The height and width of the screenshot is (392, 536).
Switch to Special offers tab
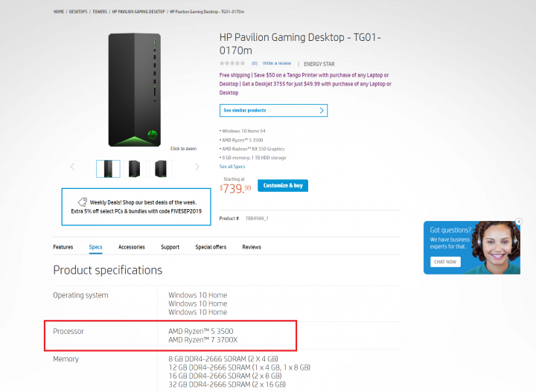point(211,247)
